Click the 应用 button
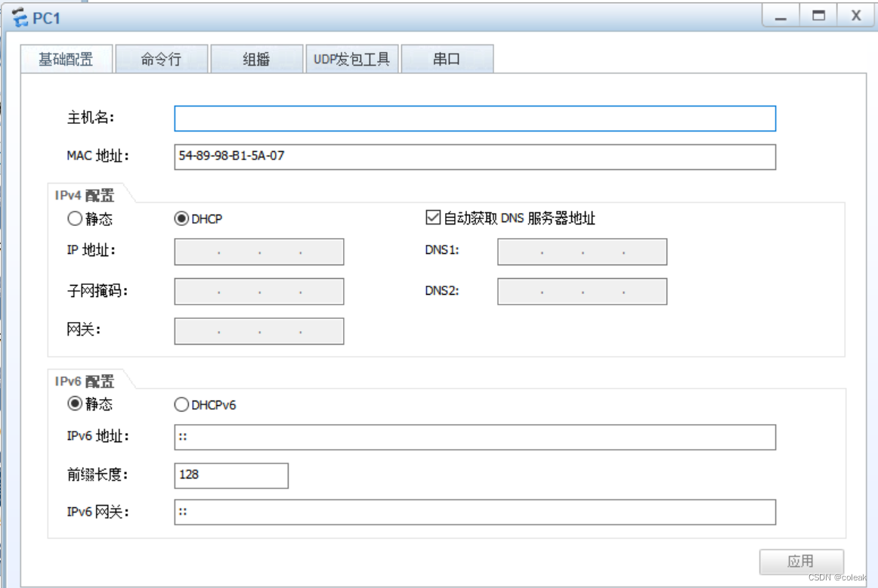This screenshot has width=878, height=588. point(801,561)
